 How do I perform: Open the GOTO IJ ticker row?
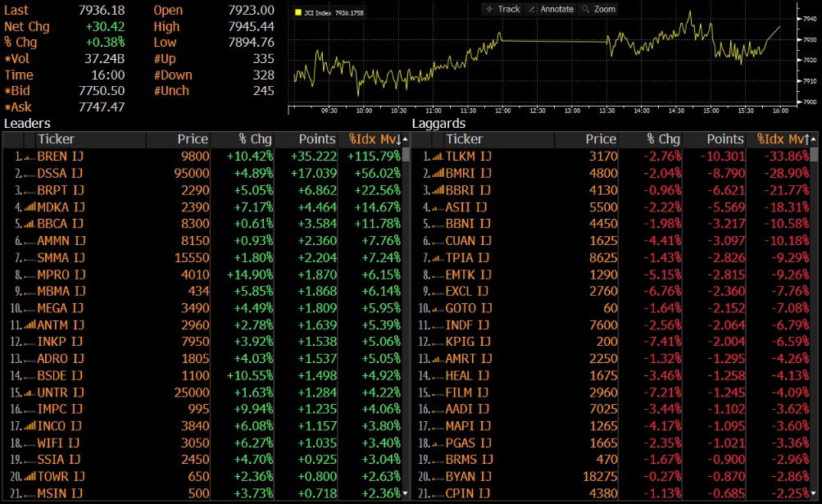click(x=470, y=308)
